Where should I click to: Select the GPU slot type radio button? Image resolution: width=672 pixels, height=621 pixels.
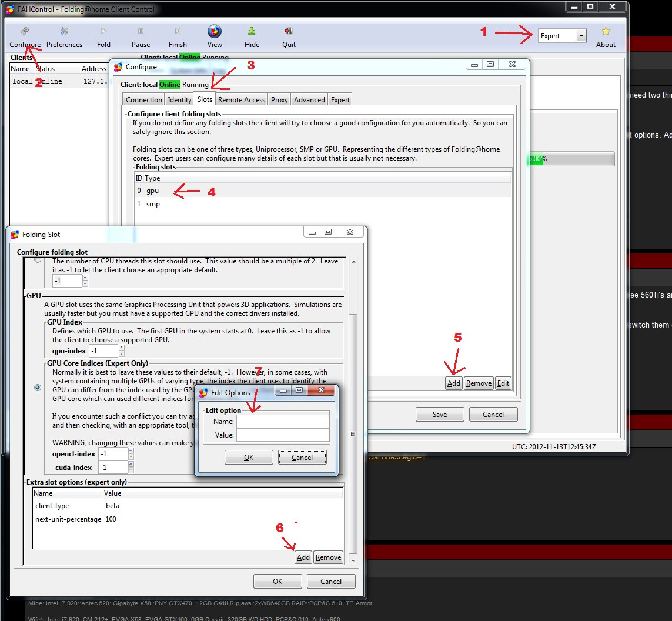coord(38,388)
